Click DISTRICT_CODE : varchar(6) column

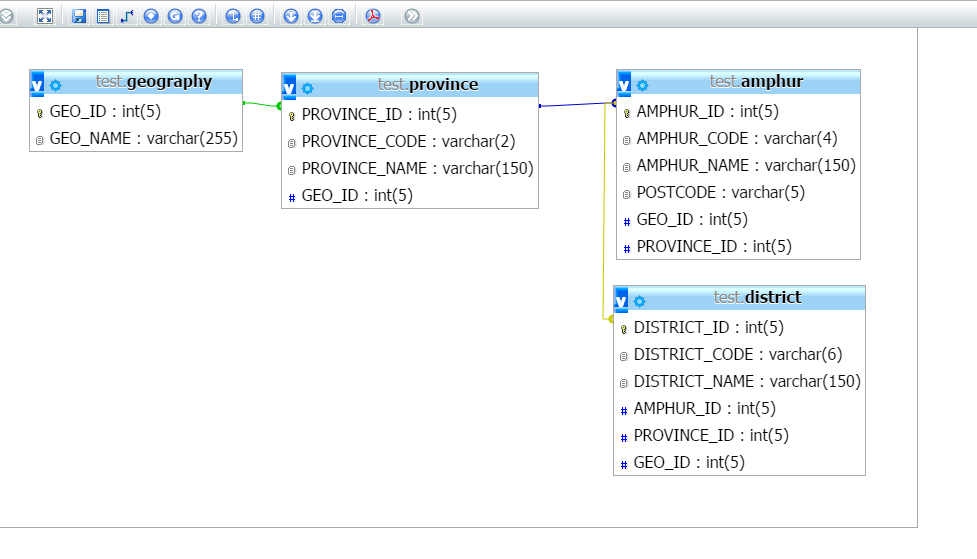[740, 355]
